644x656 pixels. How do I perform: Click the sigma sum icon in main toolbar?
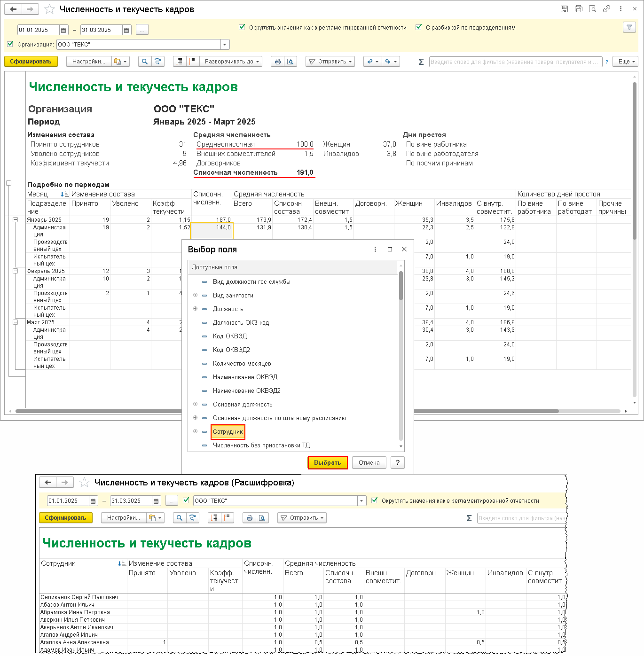click(x=421, y=62)
